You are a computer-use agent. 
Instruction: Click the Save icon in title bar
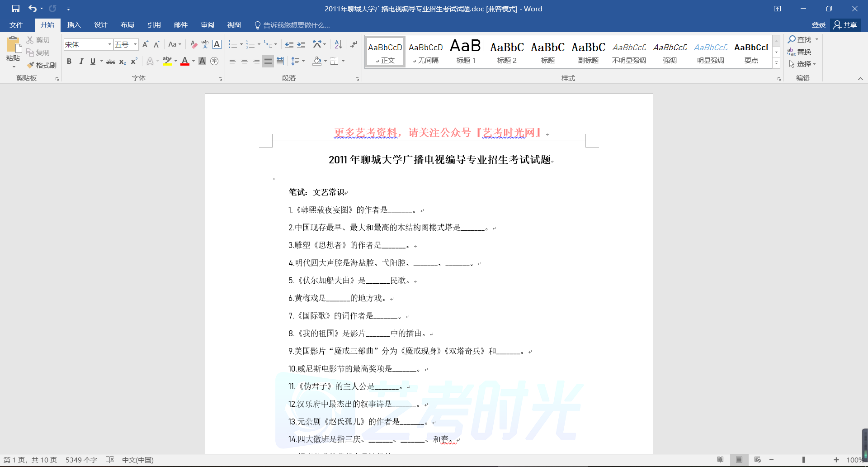pyautogui.click(x=16, y=9)
